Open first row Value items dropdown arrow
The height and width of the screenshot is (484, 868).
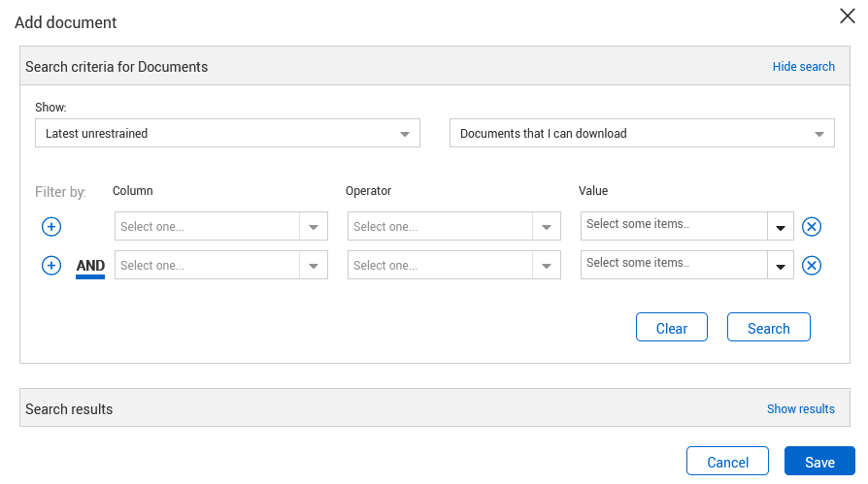781,227
